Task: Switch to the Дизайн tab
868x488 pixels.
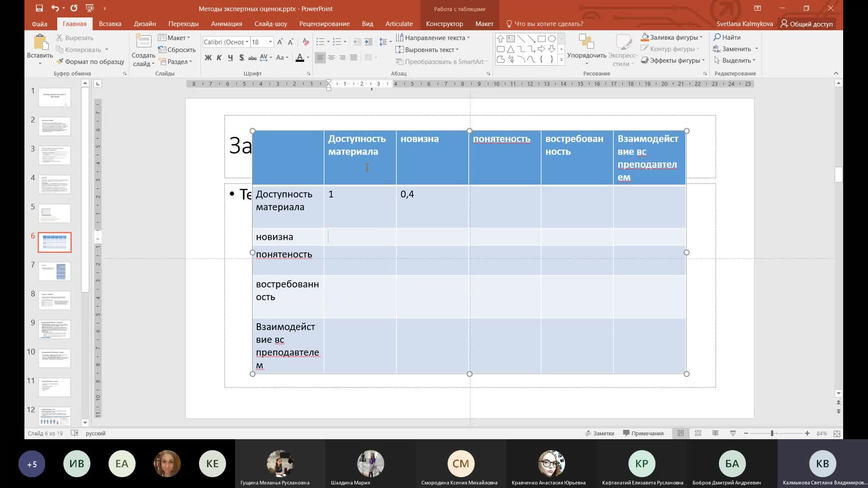Action: [x=145, y=23]
